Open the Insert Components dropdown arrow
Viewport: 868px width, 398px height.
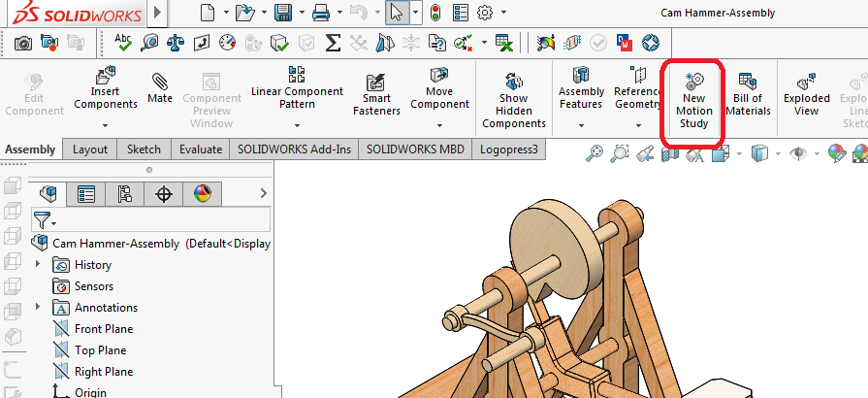click(x=105, y=126)
